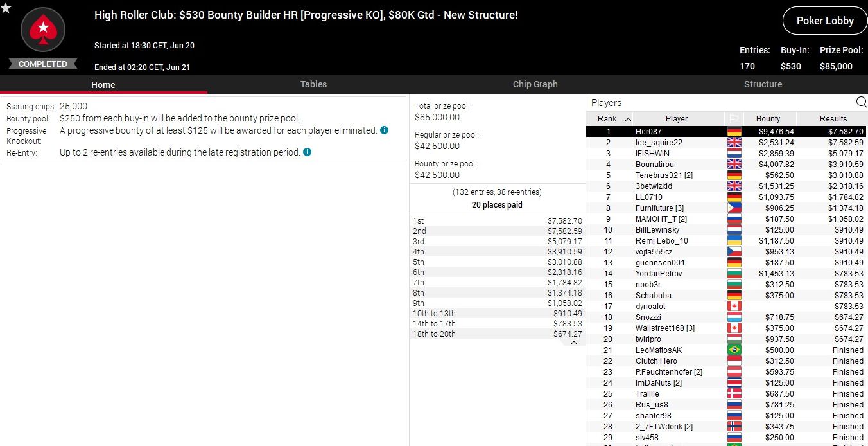
Task: Click the flag column header icon
Action: pyautogui.click(x=733, y=119)
